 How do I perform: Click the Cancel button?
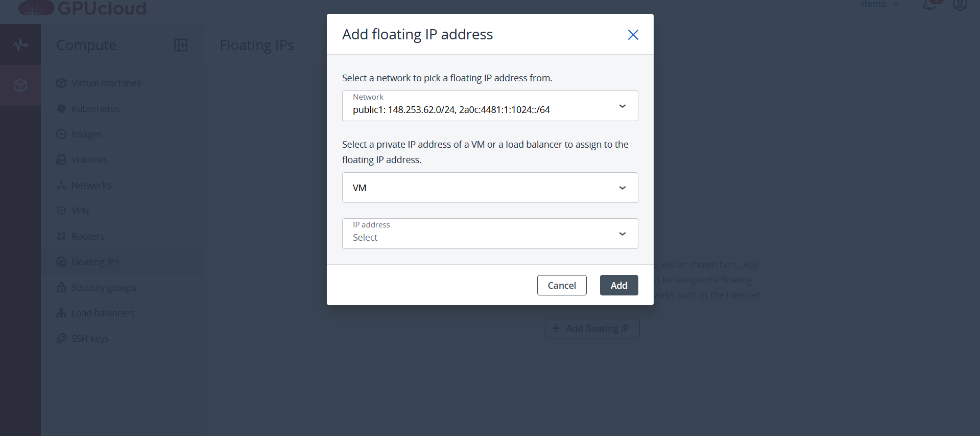click(562, 285)
